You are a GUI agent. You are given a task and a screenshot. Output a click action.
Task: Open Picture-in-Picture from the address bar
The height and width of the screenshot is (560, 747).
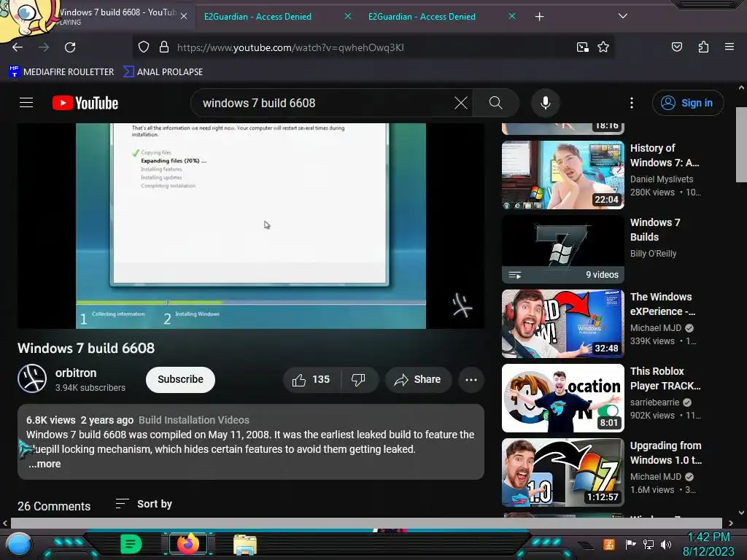tap(582, 47)
